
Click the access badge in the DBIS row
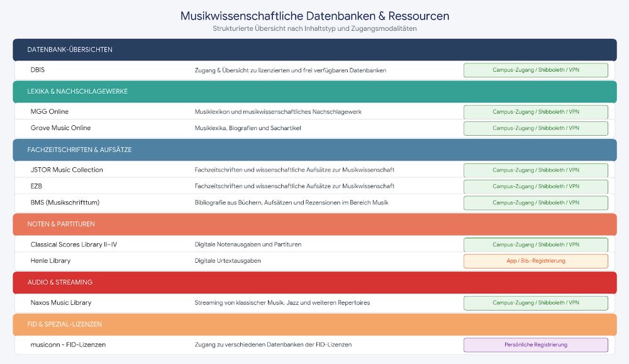[535, 70]
